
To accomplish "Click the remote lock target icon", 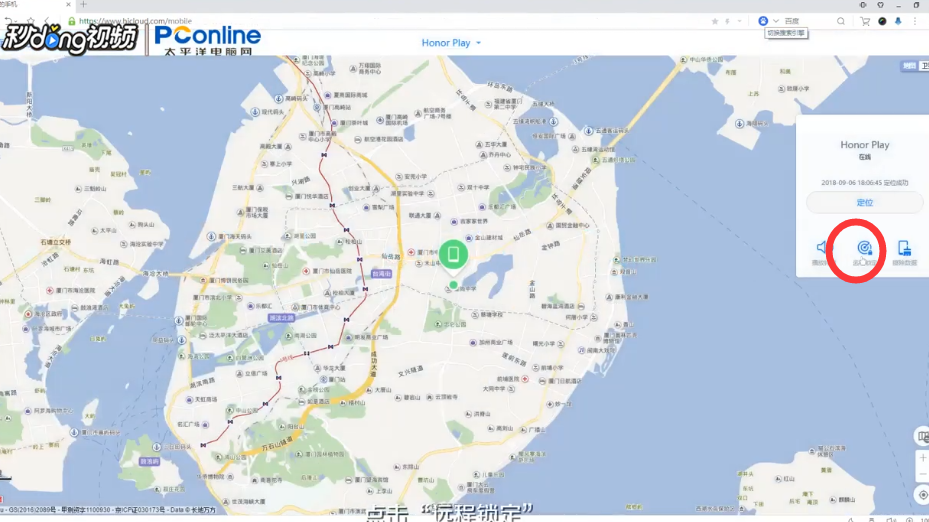I will [x=864, y=248].
